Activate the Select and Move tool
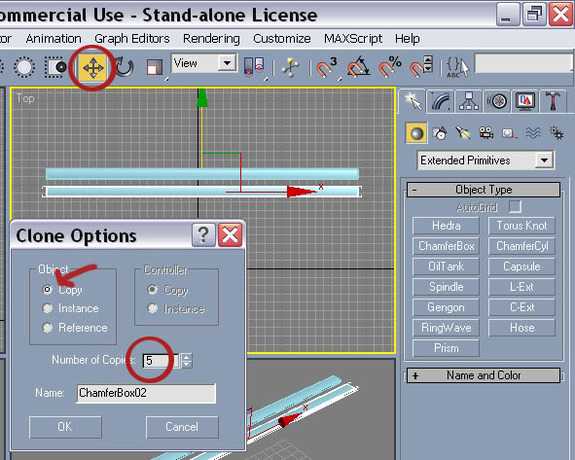575x460 pixels. click(x=93, y=68)
